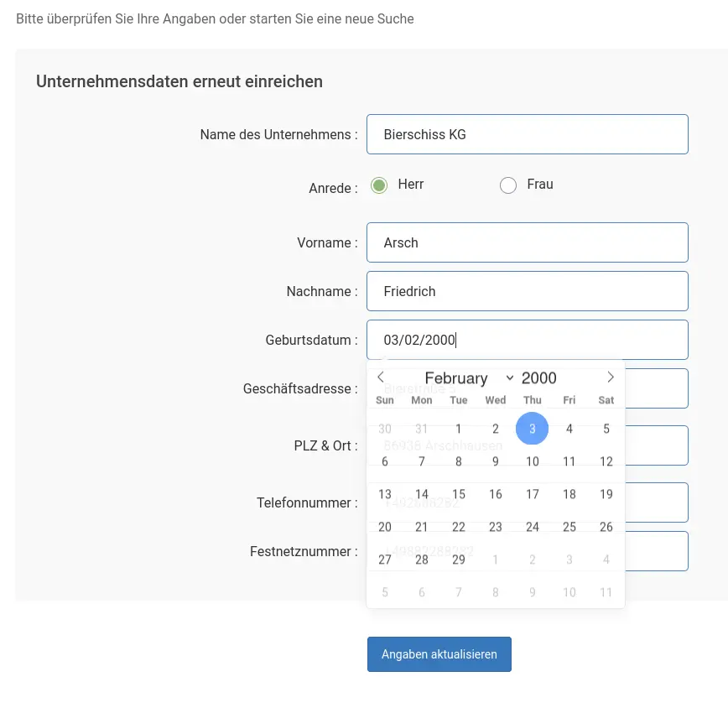Select February 1 in the date picker

click(x=459, y=429)
